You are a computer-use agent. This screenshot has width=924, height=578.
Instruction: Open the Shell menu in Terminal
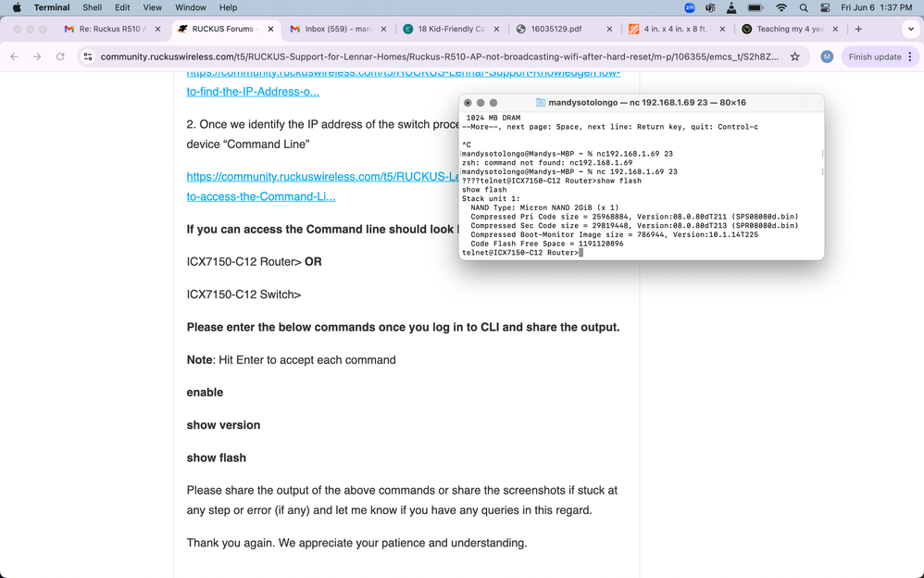point(92,7)
